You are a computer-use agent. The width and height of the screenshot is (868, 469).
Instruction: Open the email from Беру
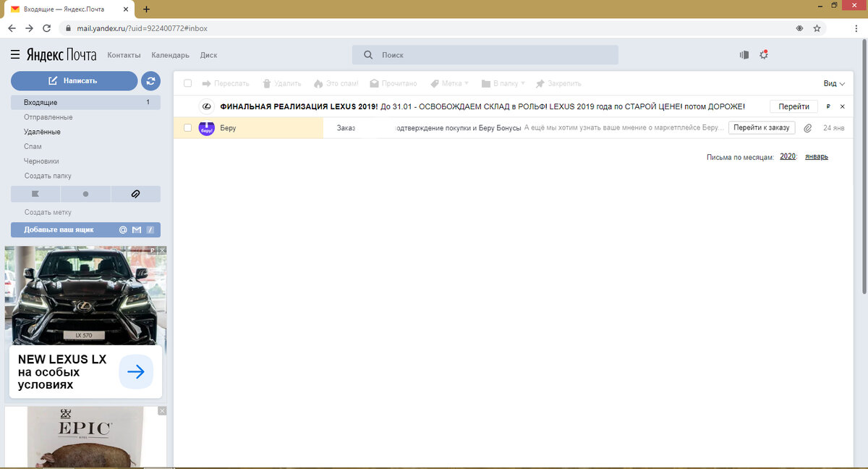[515, 127]
